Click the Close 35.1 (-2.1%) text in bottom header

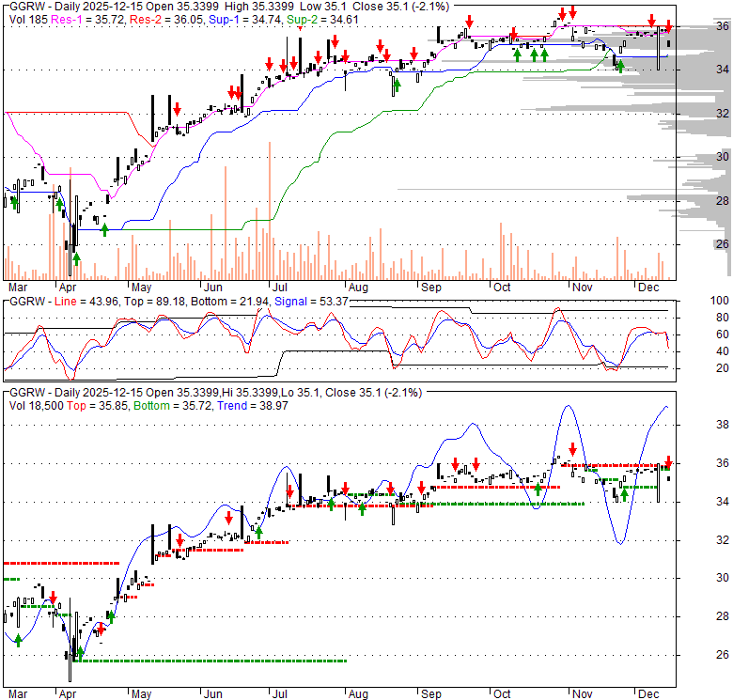click(373, 393)
